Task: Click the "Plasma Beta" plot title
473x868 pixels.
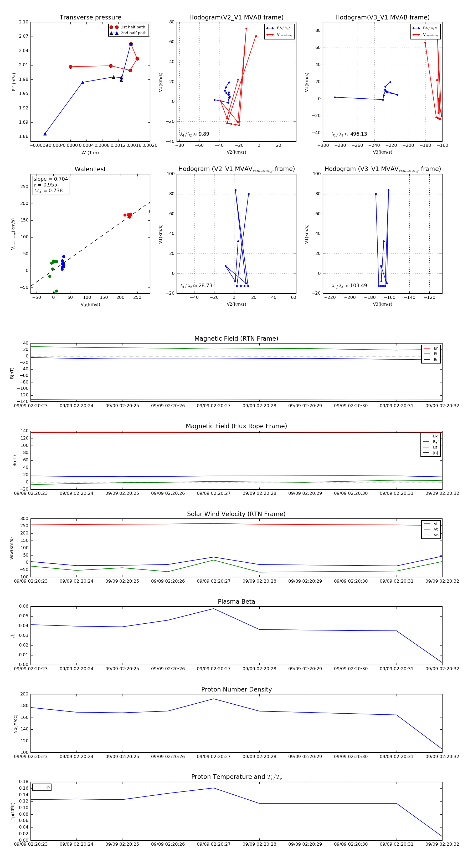Action: (236, 602)
